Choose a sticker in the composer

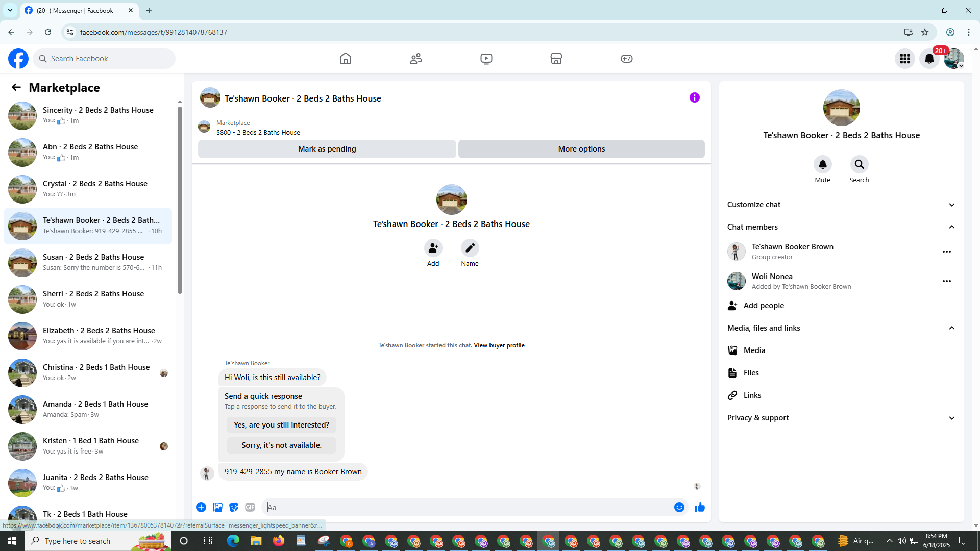(x=234, y=507)
